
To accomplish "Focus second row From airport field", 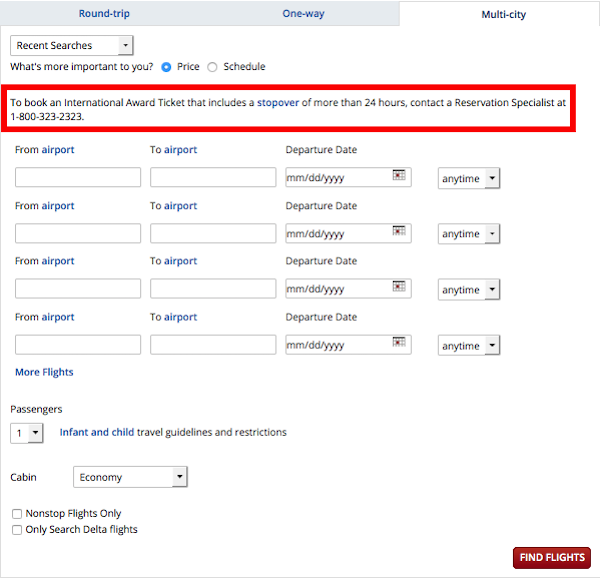I will (x=78, y=233).
